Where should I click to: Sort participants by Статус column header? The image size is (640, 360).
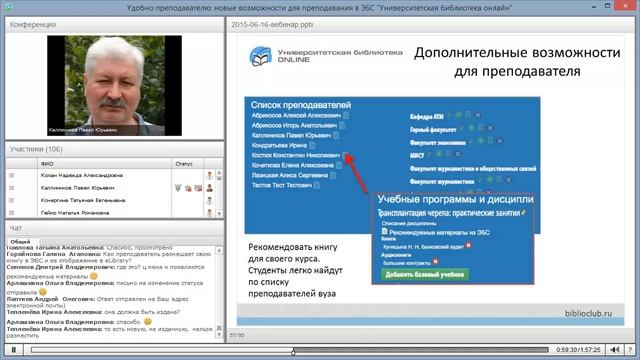[x=188, y=164]
